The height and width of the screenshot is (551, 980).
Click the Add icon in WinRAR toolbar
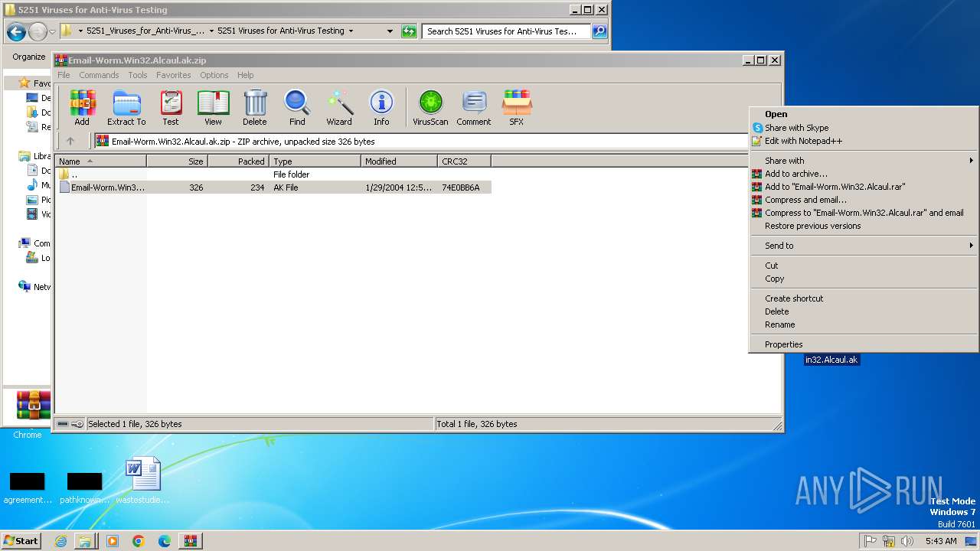click(x=82, y=107)
